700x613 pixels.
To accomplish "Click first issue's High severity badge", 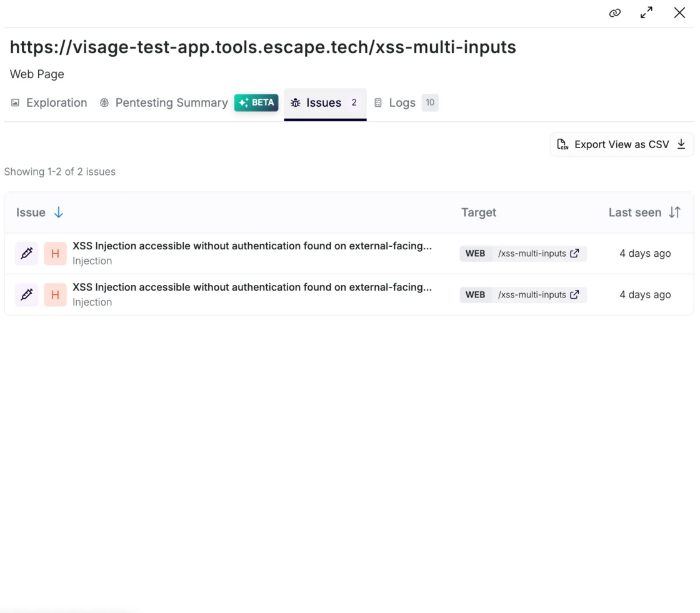I will [55, 253].
